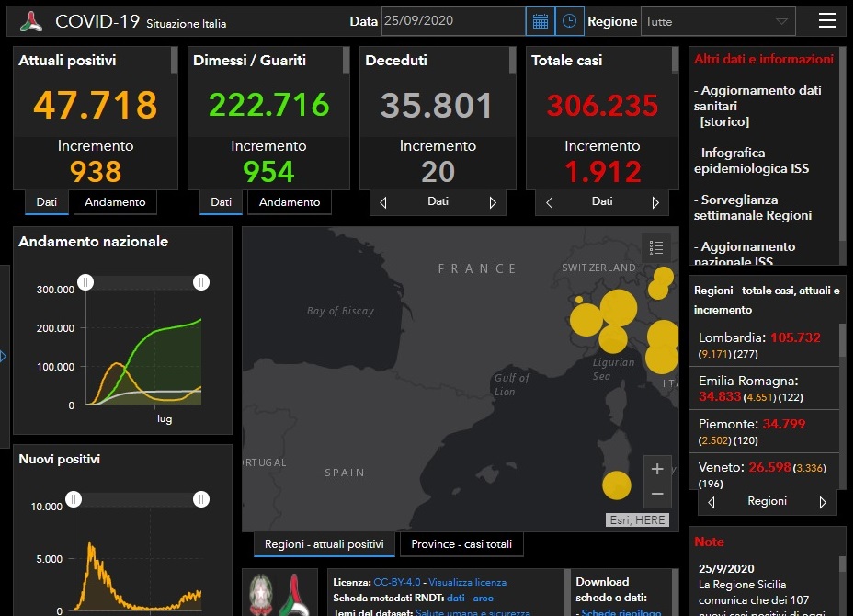Select Dati tab under Dimessi / Guariti

pyautogui.click(x=221, y=202)
